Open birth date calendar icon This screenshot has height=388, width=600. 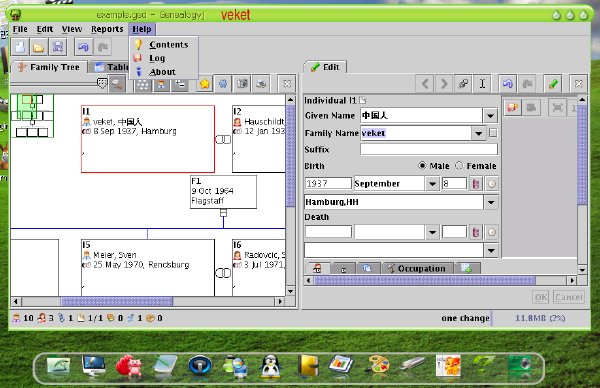coord(476,184)
